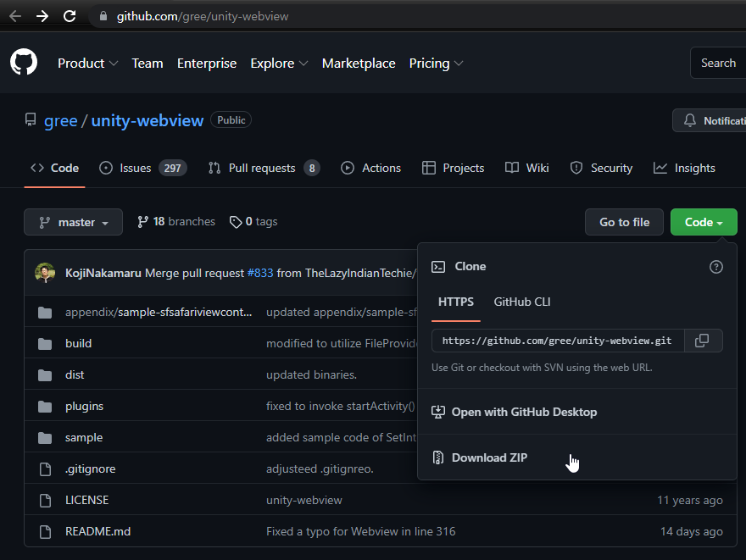Copy clone URL with clipboard icon

[702, 341]
